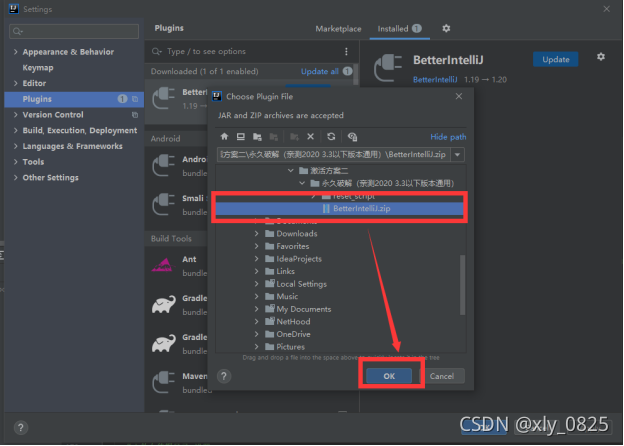Image resolution: width=624 pixels, height=446 pixels.
Task: Expand Tools settings group
Action: point(16,162)
